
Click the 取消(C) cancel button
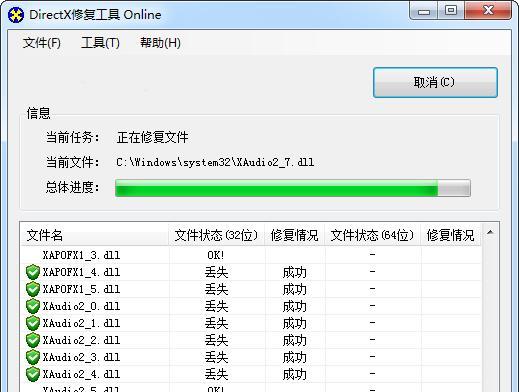pos(435,82)
